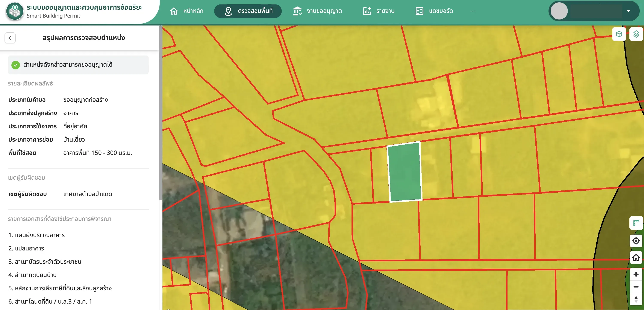
Task: Open the งานขออนุญาต menu
Action: [317, 11]
